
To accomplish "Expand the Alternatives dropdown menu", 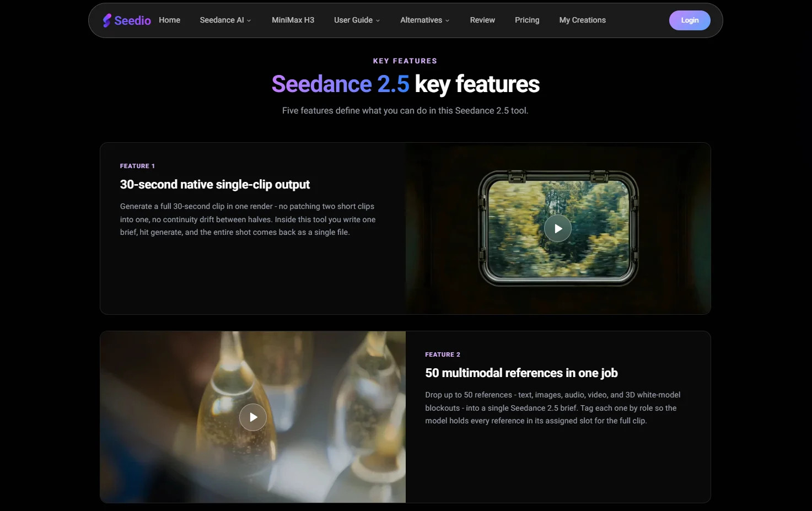I will pyautogui.click(x=425, y=20).
